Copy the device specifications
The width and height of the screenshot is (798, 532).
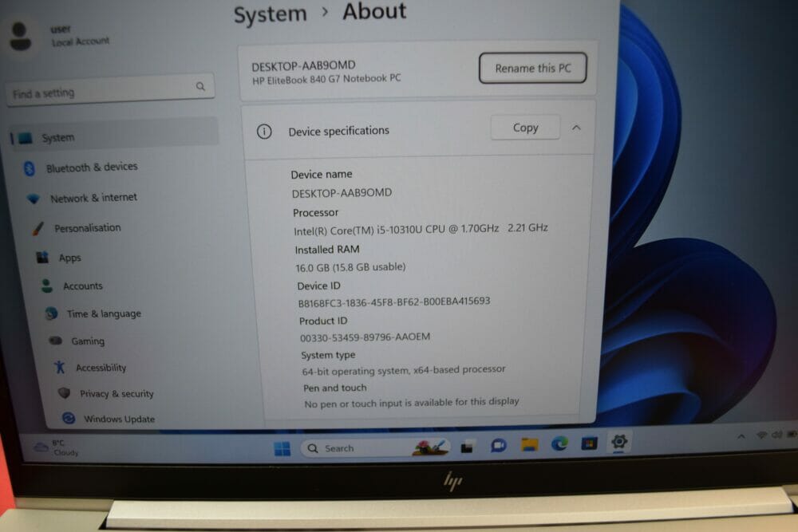(x=525, y=128)
